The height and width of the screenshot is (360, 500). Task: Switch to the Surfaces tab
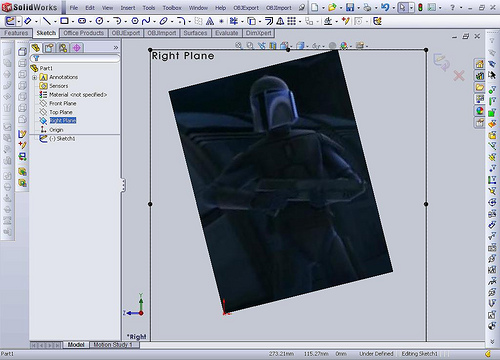(x=195, y=33)
